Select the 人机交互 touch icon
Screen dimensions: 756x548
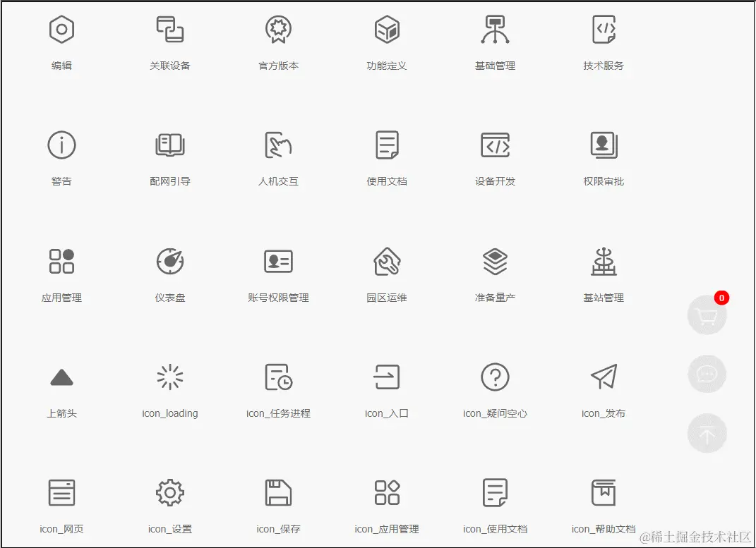pos(278,145)
